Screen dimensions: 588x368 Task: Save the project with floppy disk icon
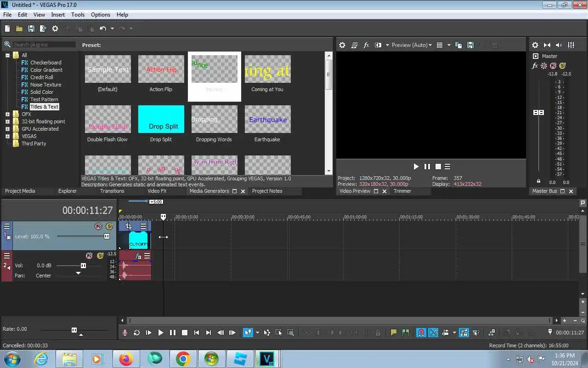pyautogui.click(x=31, y=29)
